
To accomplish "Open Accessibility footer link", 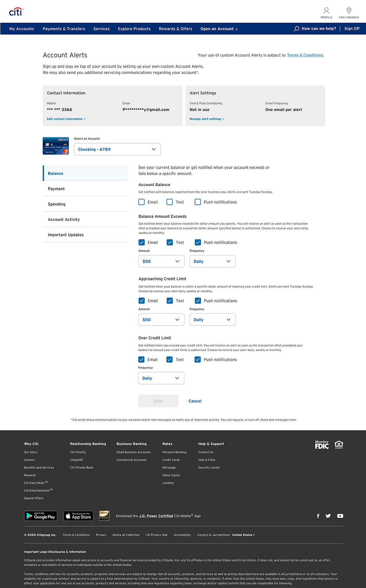I will tap(182, 535).
